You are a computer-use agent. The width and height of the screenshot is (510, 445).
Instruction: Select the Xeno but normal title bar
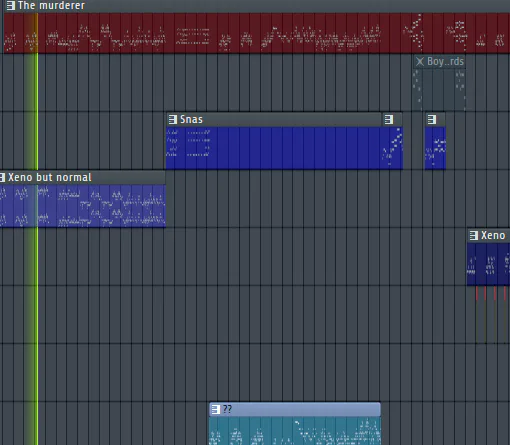point(83,177)
